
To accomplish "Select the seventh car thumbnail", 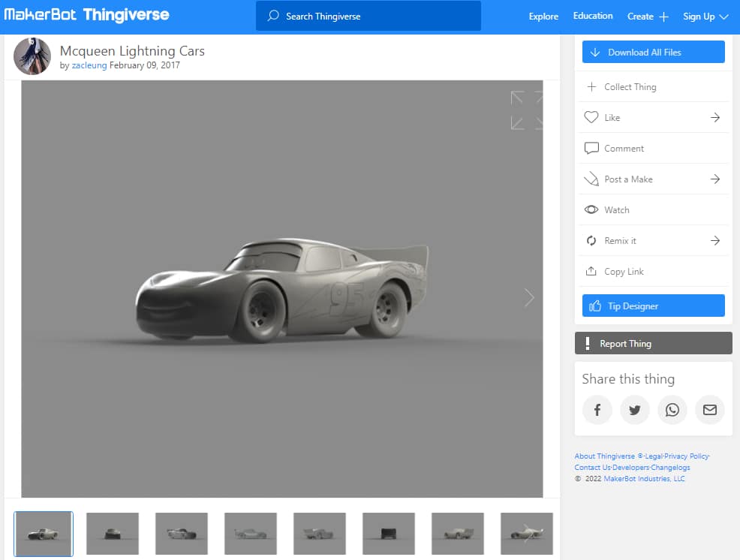I will tap(457, 534).
